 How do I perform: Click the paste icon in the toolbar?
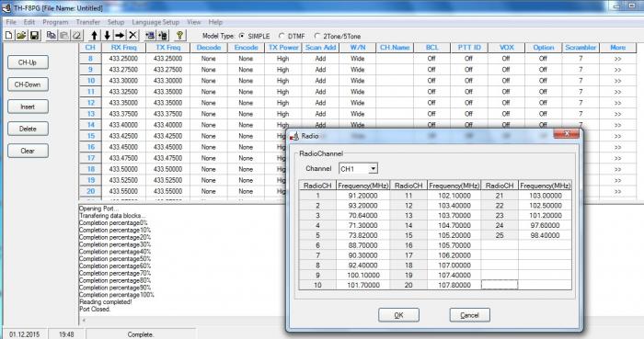63,36
